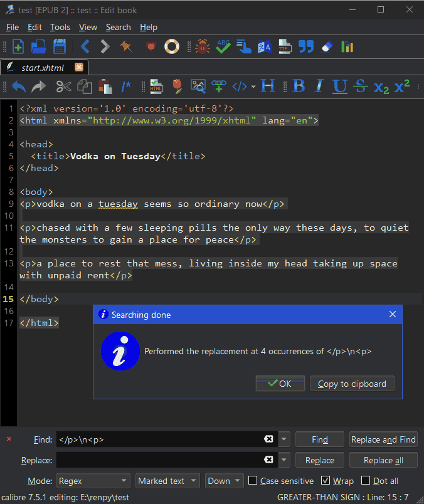Go back with the left arrow icon
The image size is (424, 504).
click(x=85, y=46)
